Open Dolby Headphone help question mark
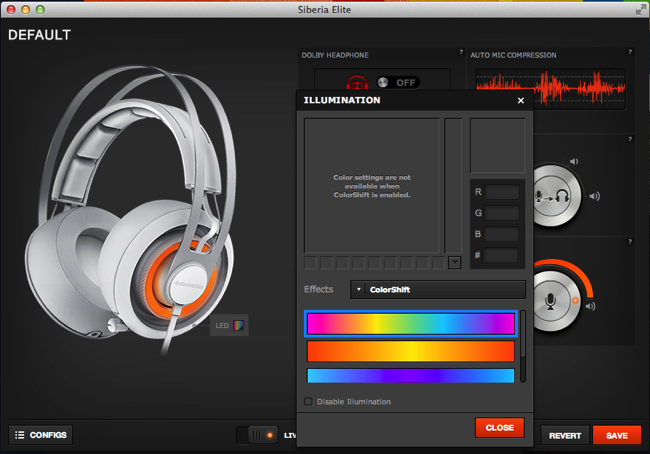The image size is (650, 454). click(461, 52)
